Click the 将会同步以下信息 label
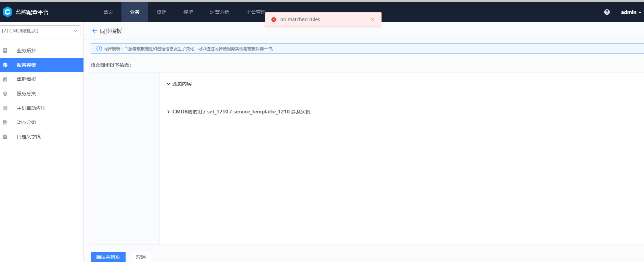The height and width of the screenshot is (262, 644). [x=111, y=65]
